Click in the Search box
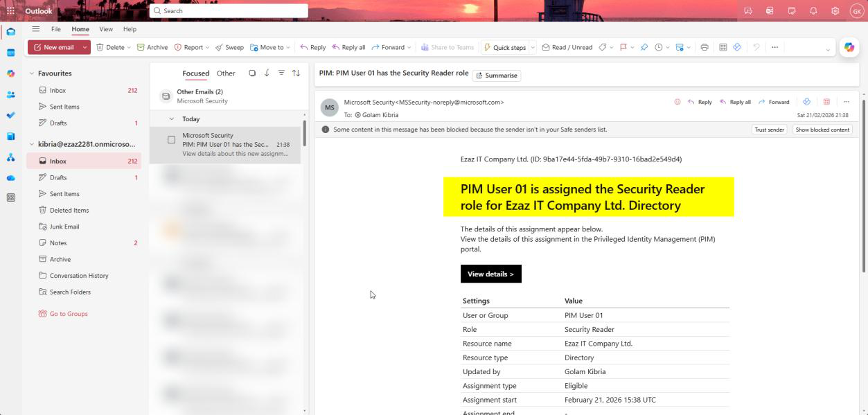 pos(229,10)
